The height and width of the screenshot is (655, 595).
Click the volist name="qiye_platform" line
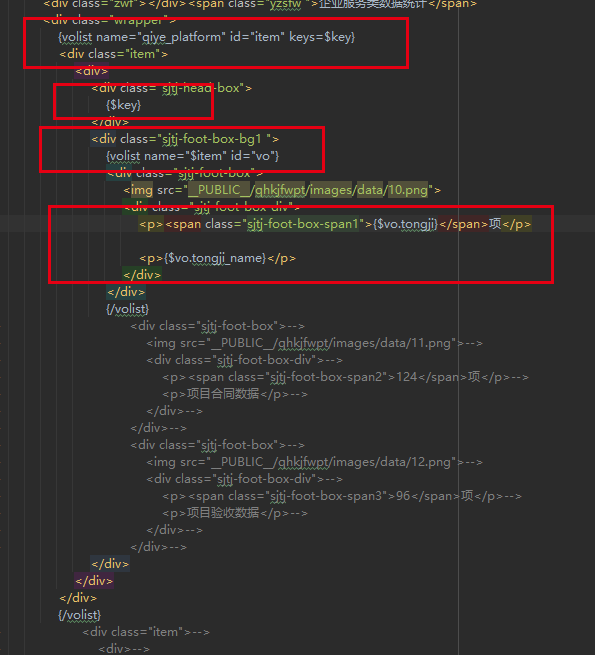pos(206,37)
